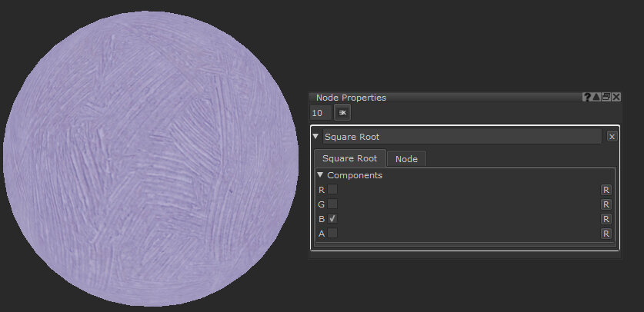Image resolution: width=644 pixels, height=312 pixels.
Task: Reset the B component to default
Action: coord(606,219)
